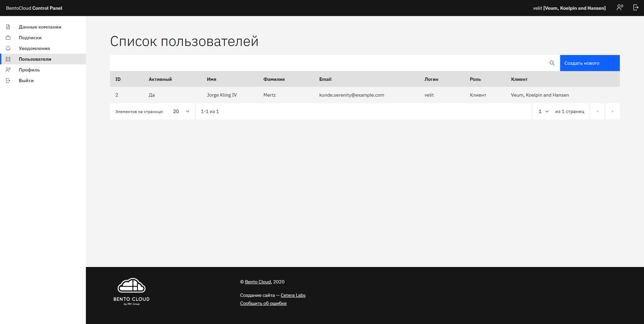This screenshot has height=324, width=644.
Task: Open the page number dropdown
Action: [543, 111]
